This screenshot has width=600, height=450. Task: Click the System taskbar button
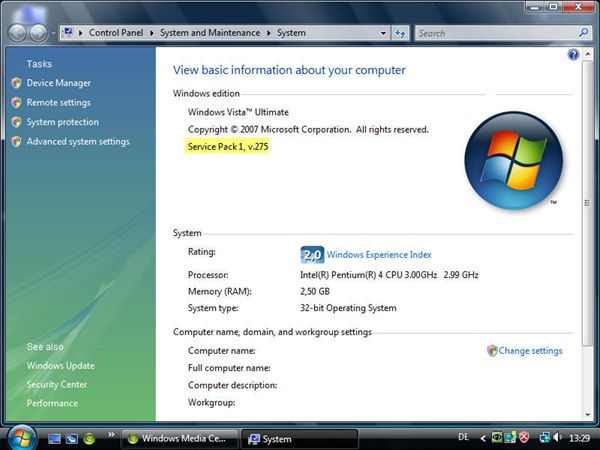point(300,439)
